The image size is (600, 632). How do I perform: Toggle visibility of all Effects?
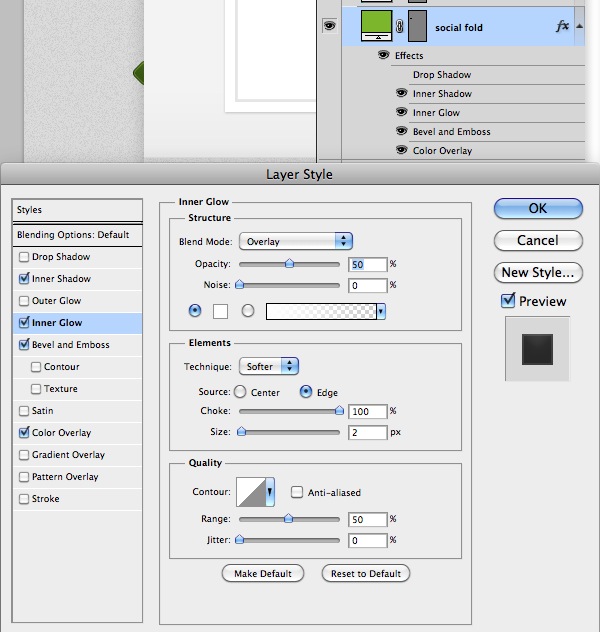384,54
